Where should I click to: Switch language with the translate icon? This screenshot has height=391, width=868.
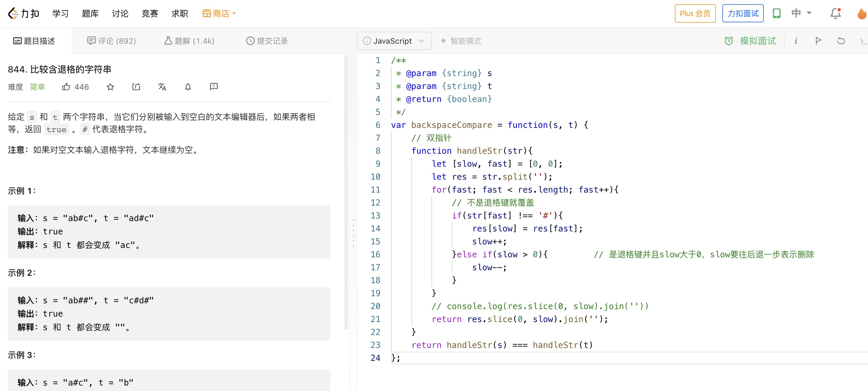click(162, 87)
